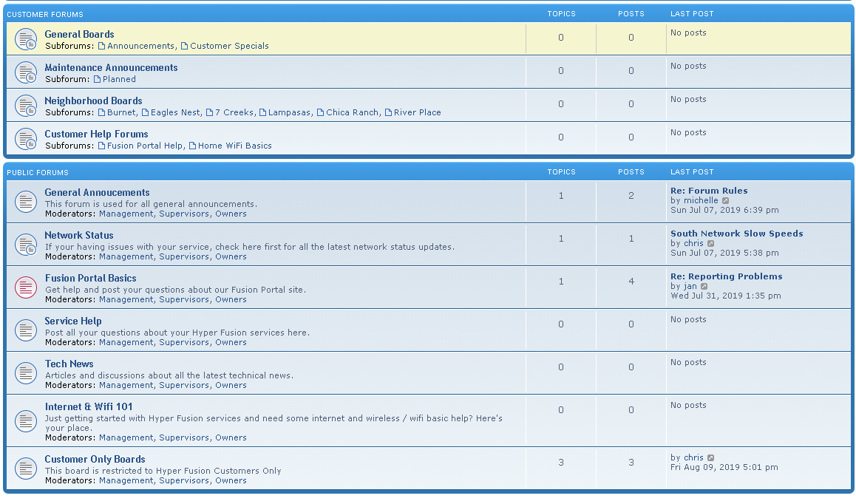
Task: Open the 7 Creeks subforum
Action: 234,112
